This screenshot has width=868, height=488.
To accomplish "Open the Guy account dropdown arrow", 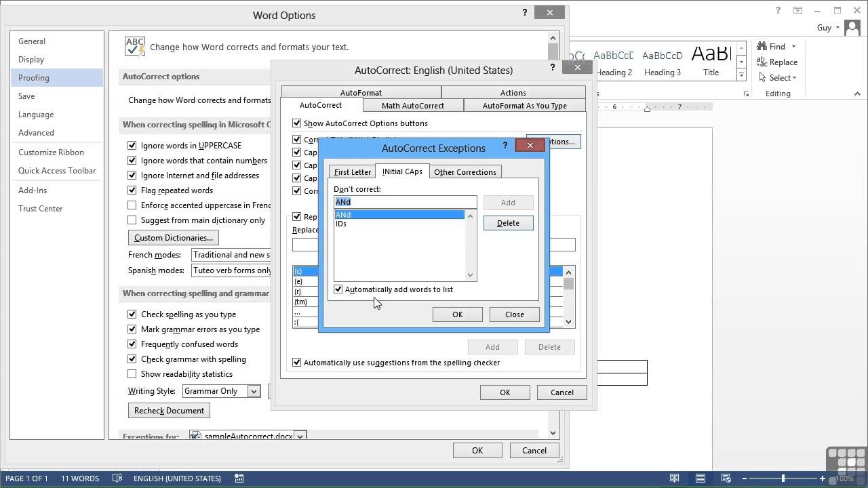I will pos(838,28).
